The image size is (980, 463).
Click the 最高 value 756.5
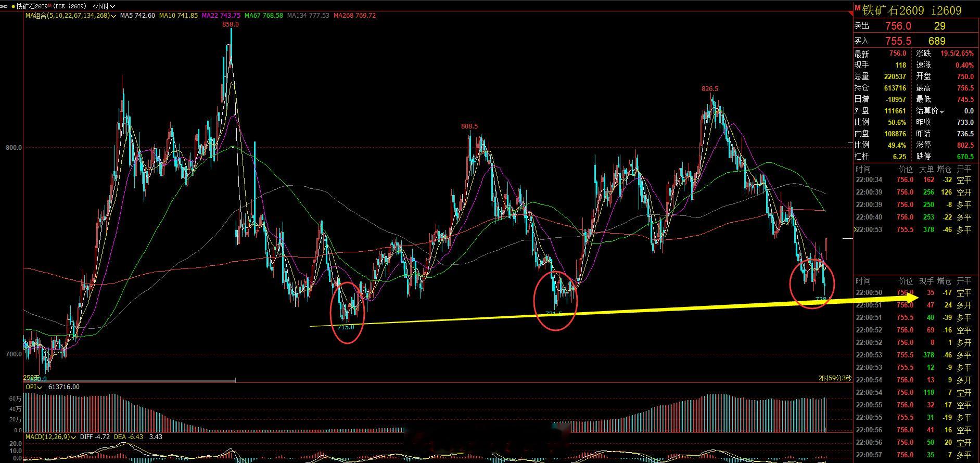click(965, 88)
